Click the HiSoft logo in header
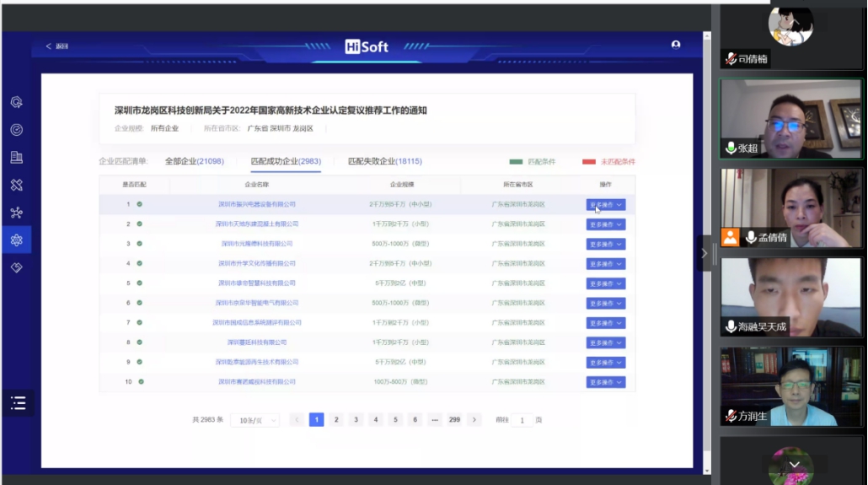The height and width of the screenshot is (485, 868). 367,46
